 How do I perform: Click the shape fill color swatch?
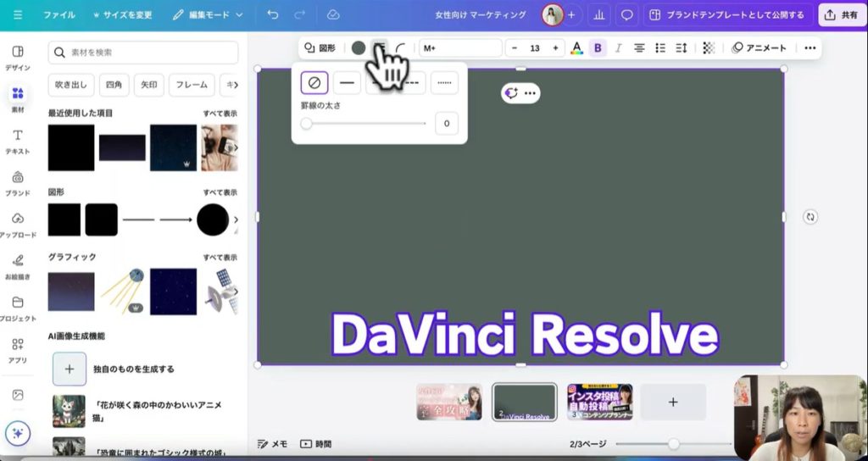[x=359, y=48]
